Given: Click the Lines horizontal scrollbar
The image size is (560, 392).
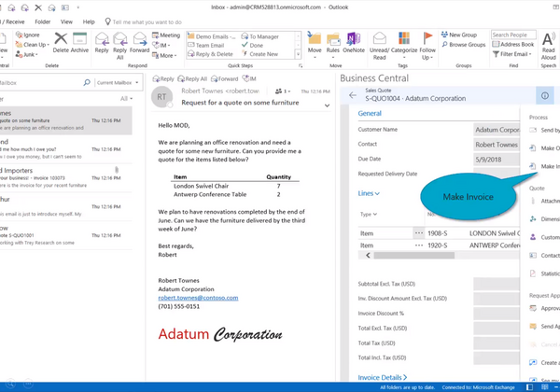Looking at the screenshot, I should coord(413,255).
